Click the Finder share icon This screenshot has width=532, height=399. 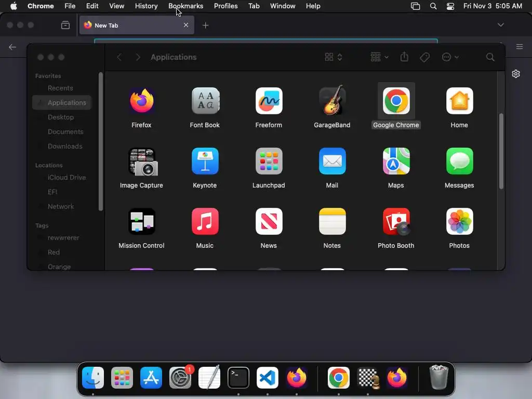pos(404,57)
